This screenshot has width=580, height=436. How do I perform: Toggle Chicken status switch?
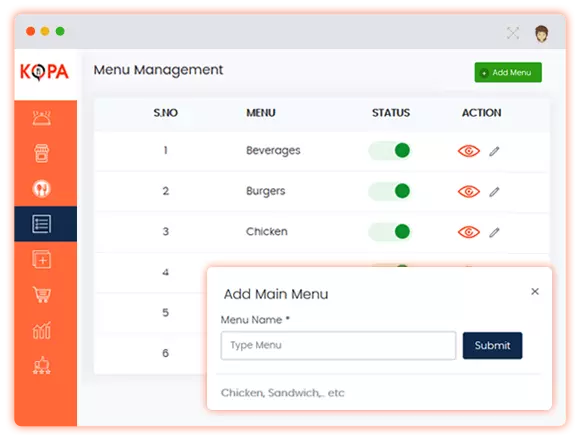coord(390,232)
